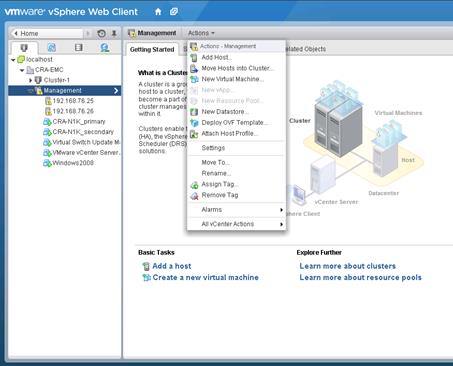Switch to Storage navigator tab

tap(78, 48)
